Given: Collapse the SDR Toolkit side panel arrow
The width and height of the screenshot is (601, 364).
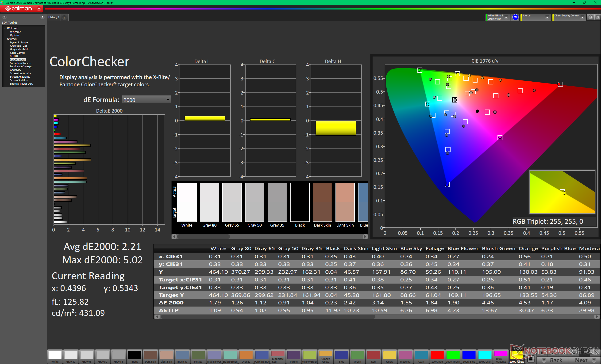Looking at the screenshot, I should (x=42, y=17).
